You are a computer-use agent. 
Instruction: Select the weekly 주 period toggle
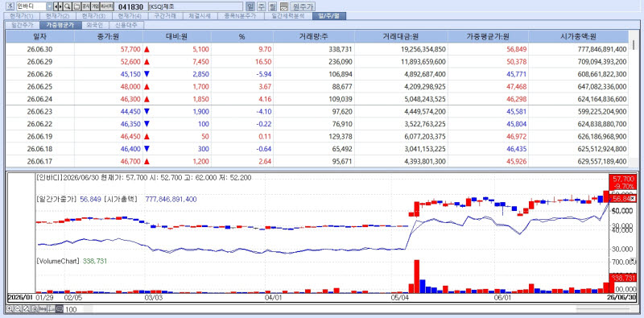(x=261, y=6)
